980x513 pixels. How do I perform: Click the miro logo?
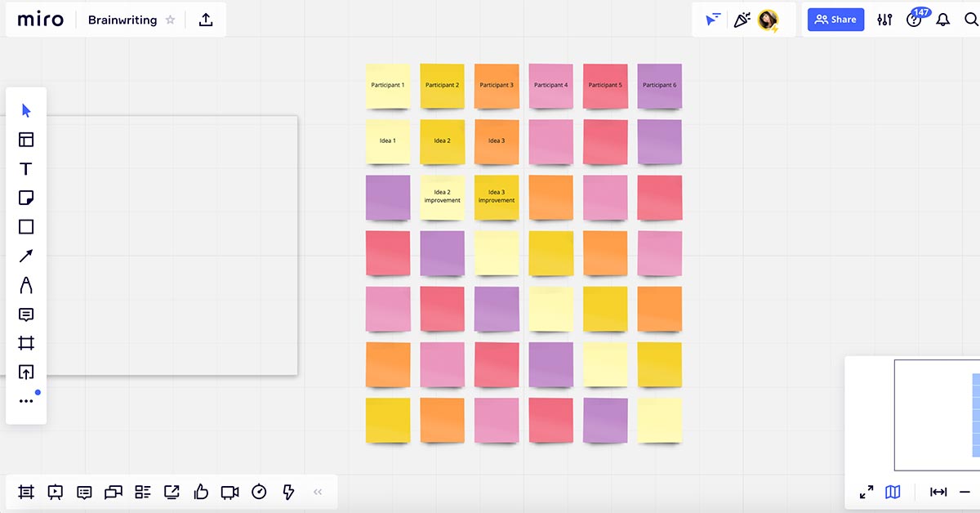pyautogui.click(x=40, y=20)
